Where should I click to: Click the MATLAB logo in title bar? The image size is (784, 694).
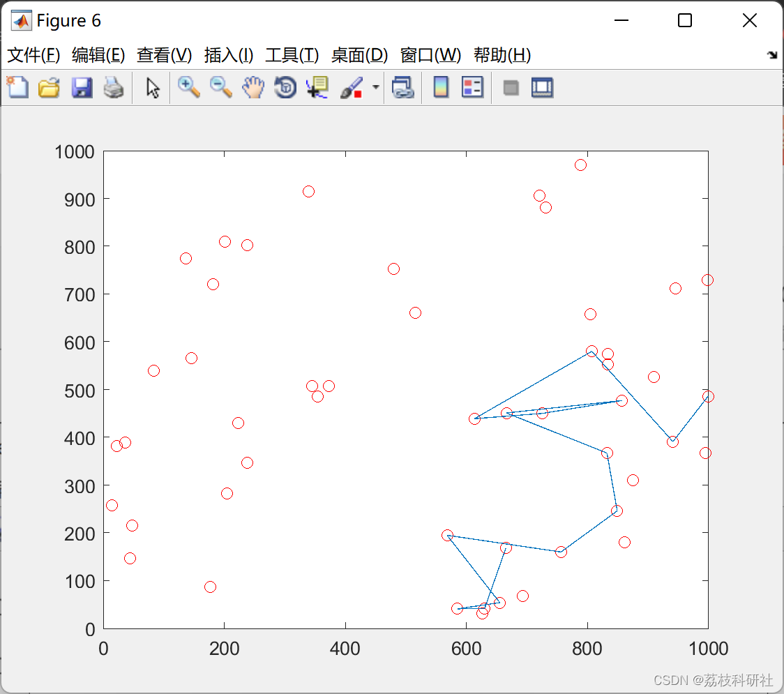pos(22,20)
